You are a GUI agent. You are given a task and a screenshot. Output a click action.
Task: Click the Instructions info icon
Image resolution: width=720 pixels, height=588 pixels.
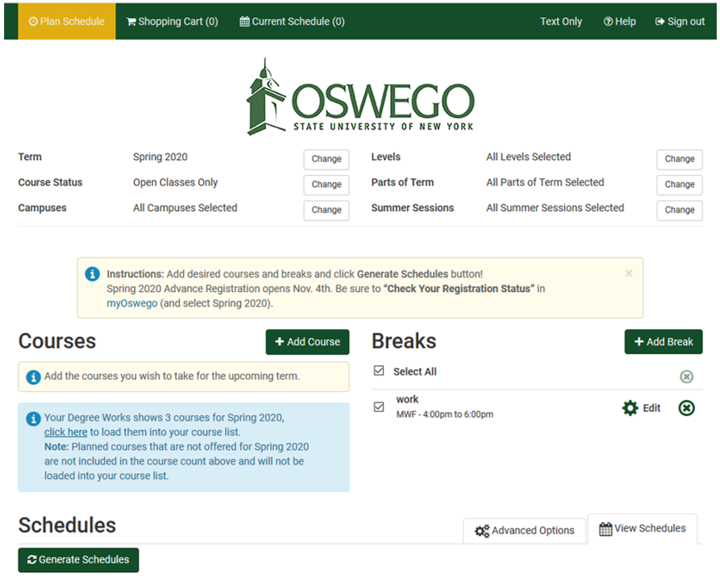point(92,274)
